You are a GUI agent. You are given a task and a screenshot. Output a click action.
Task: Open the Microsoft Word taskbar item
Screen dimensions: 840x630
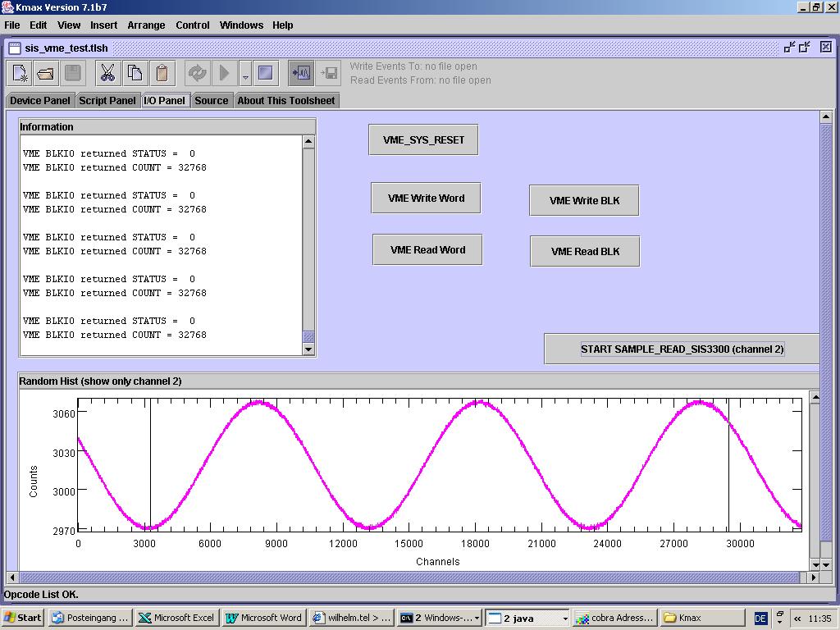pyautogui.click(x=263, y=618)
